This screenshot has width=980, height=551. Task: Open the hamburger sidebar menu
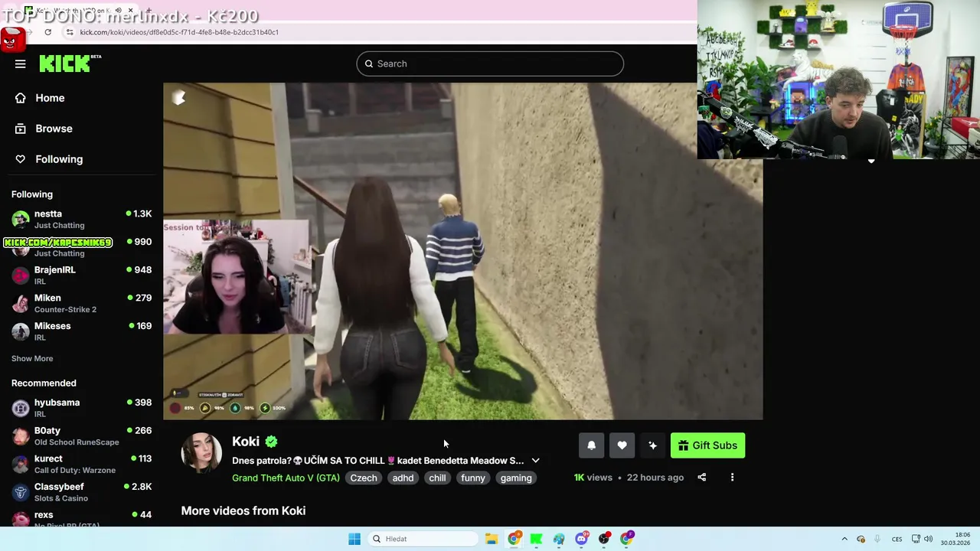20,64
